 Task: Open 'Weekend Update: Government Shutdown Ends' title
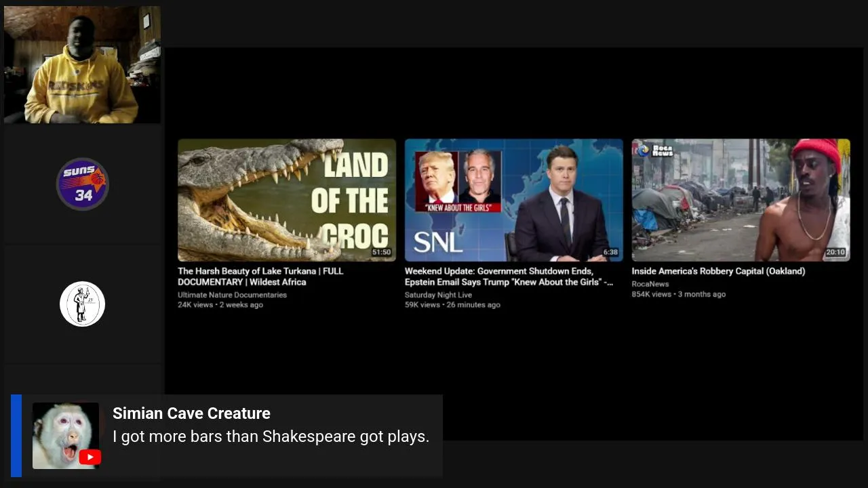click(x=509, y=277)
